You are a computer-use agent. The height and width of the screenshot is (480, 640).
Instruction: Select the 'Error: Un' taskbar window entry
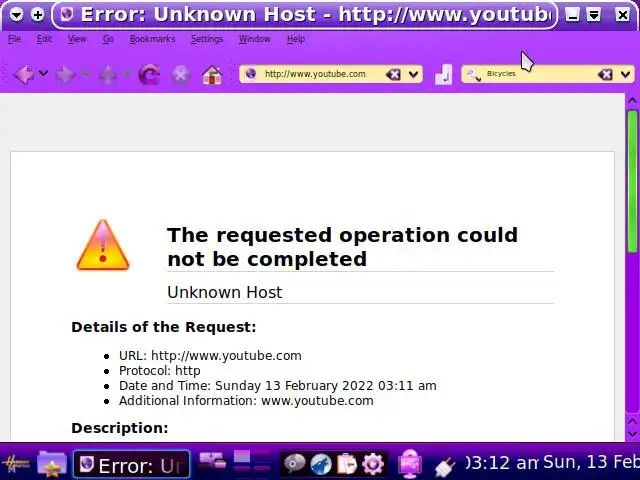pyautogui.click(x=131, y=464)
